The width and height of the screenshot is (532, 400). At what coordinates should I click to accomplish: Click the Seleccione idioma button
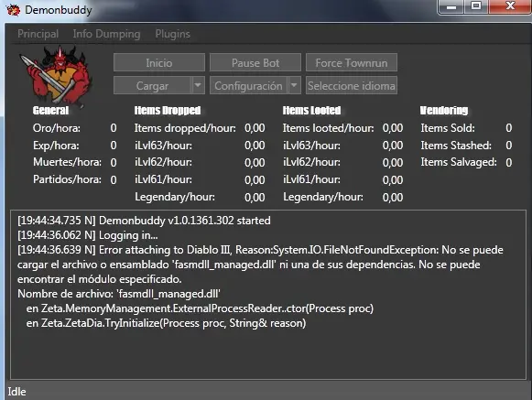[x=352, y=85]
